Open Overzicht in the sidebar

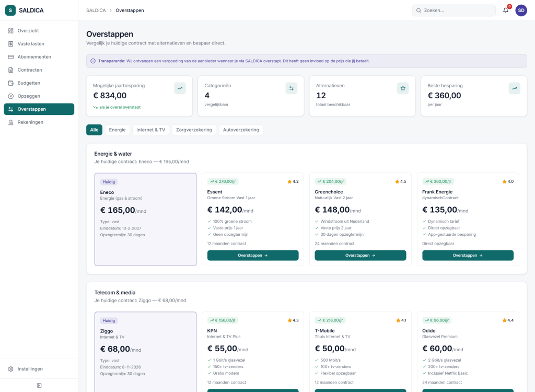39,31
